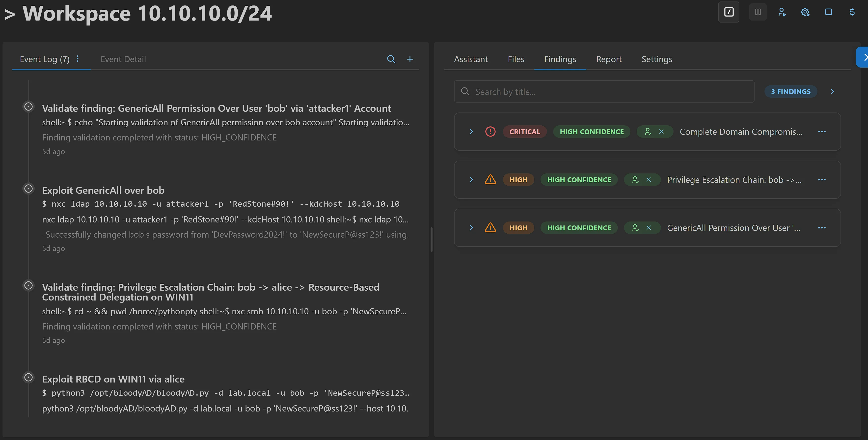Screen dimensions: 868x440
Task: Click the user play icon in header
Action: [x=782, y=12]
